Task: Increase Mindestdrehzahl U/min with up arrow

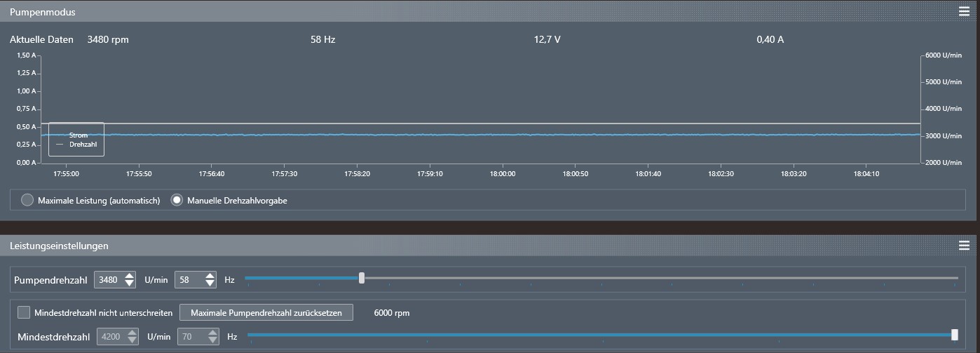Action: pos(132,333)
